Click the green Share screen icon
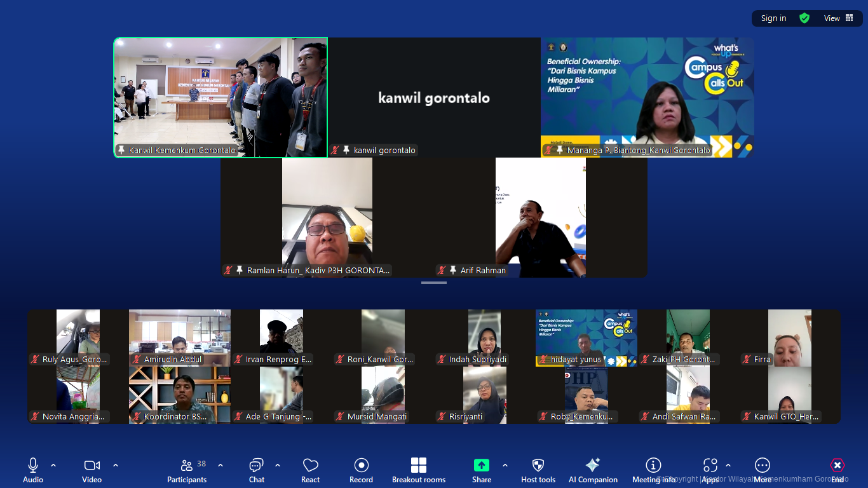The width and height of the screenshot is (868, 488). pos(482,466)
